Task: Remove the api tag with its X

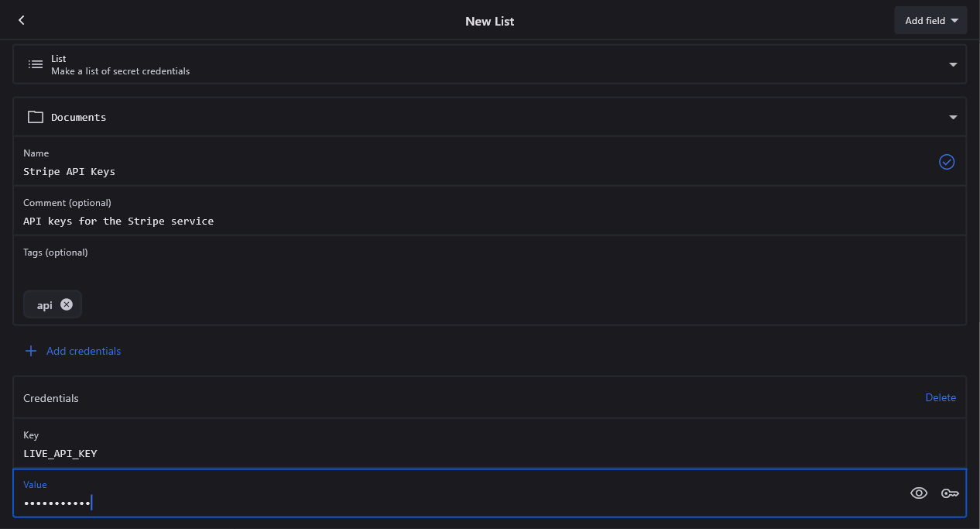Action: pyautogui.click(x=67, y=304)
